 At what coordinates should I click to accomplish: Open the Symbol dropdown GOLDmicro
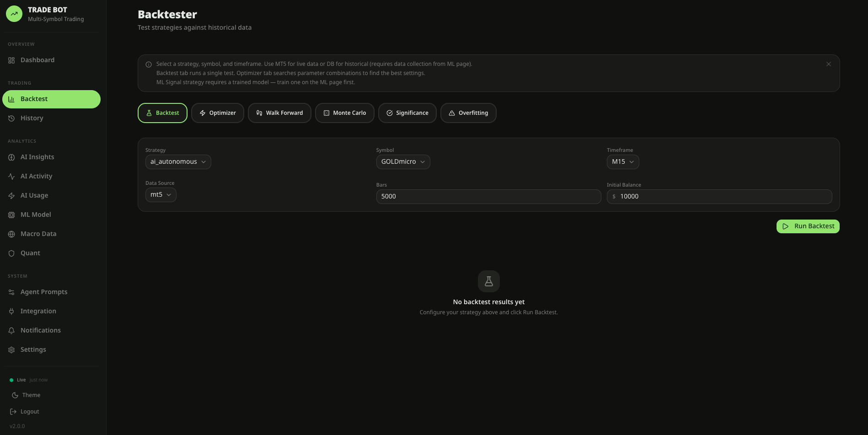coord(403,162)
